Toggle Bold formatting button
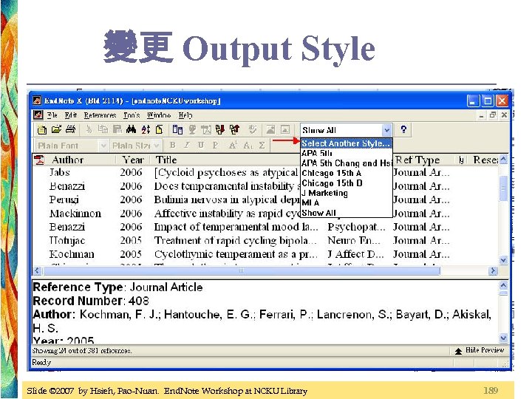The width and height of the screenshot is (532, 399). pos(172,146)
